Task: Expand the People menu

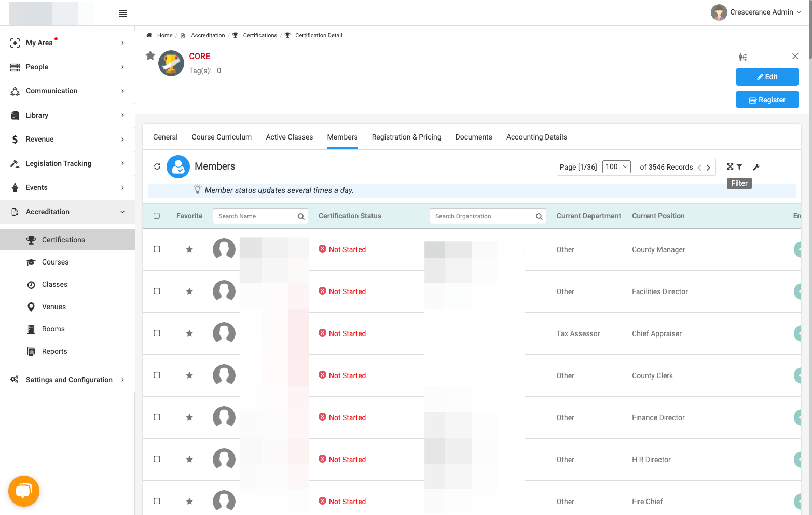Action: [x=67, y=67]
